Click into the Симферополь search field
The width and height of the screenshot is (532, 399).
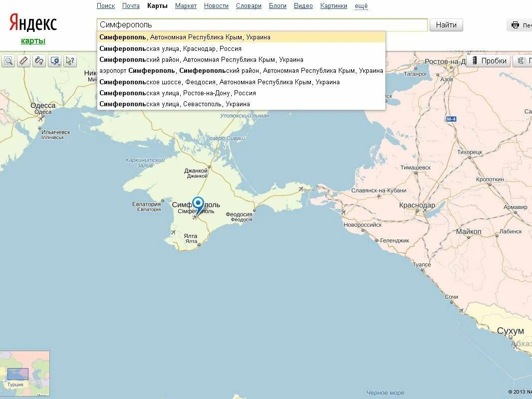pyautogui.click(x=262, y=25)
